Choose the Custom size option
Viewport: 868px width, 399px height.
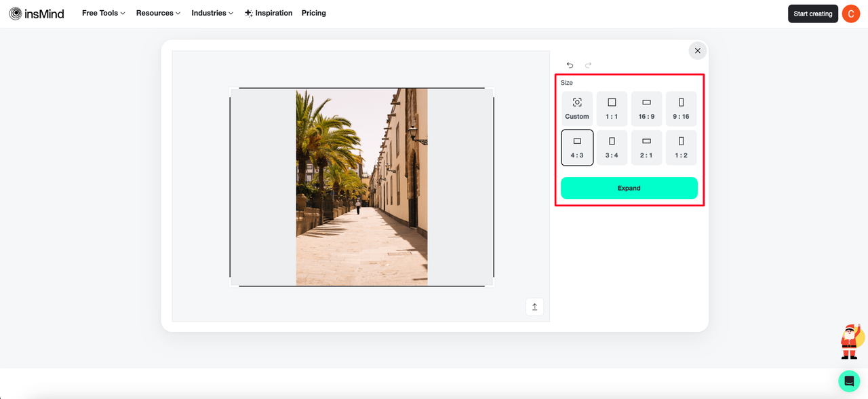coord(577,109)
